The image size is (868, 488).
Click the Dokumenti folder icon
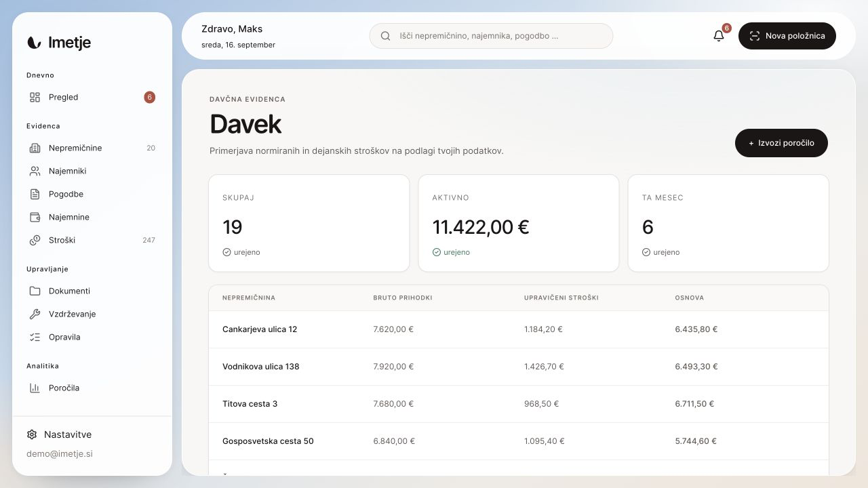(x=35, y=291)
